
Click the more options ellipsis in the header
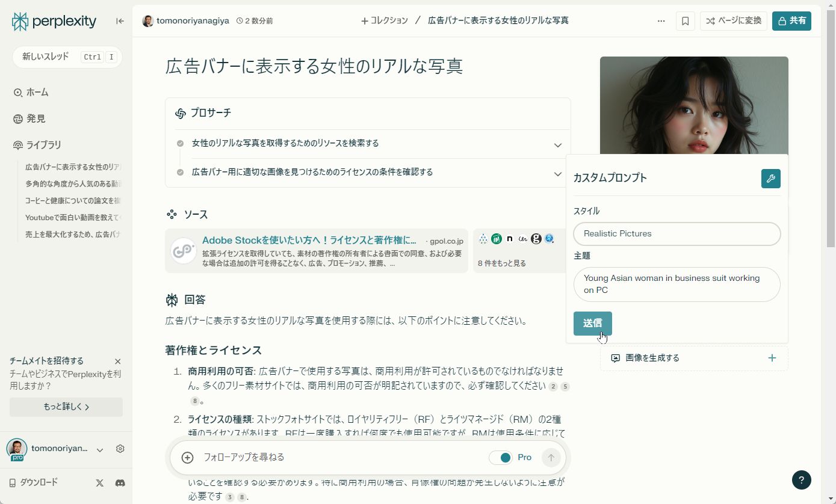(661, 20)
